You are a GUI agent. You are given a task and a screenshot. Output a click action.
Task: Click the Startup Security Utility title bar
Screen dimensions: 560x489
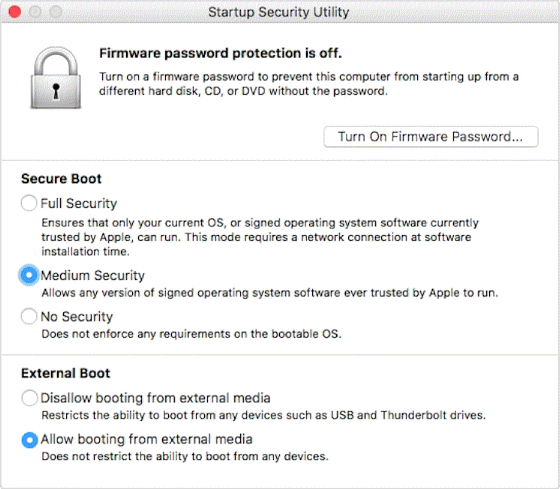pyautogui.click(x=279, y=12)
